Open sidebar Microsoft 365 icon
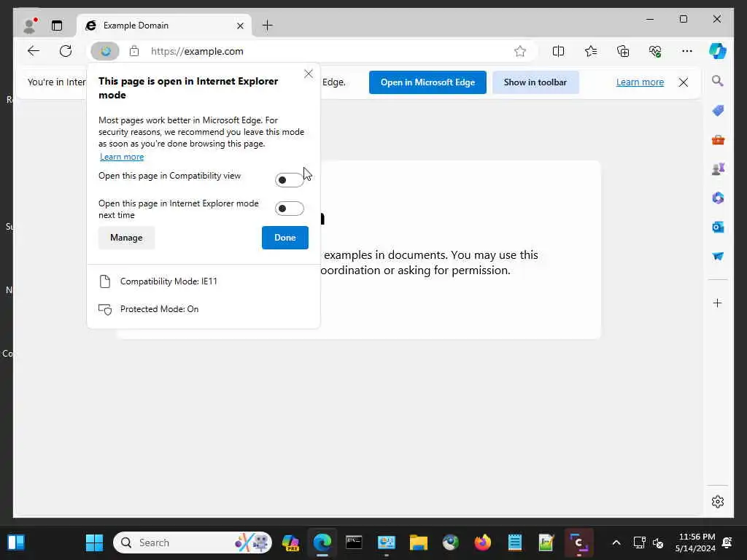 718,198
